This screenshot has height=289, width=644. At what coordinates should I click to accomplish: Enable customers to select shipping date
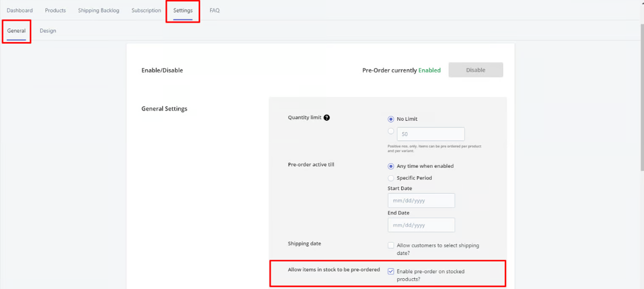(x=391, y=245)
